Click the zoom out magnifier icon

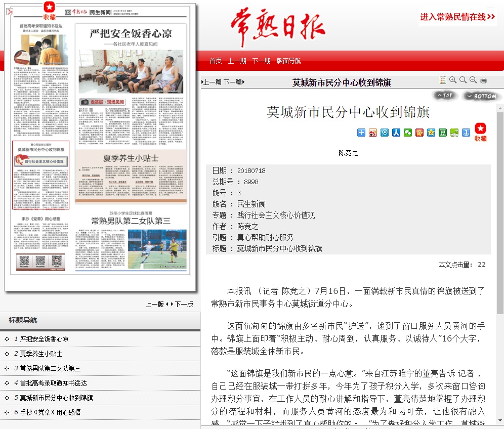[473, 80]
